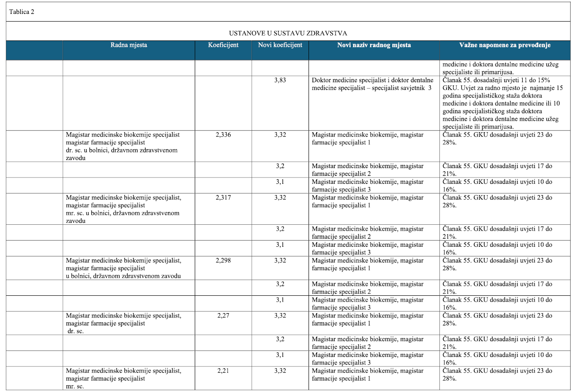Select the job entry with "mr. sc. u bolnici"

click(123, 209)
